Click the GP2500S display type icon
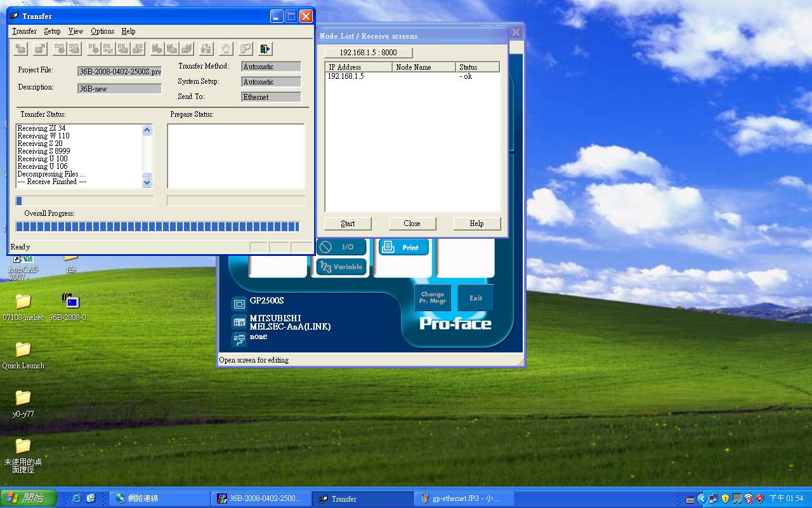 (239, 303)
